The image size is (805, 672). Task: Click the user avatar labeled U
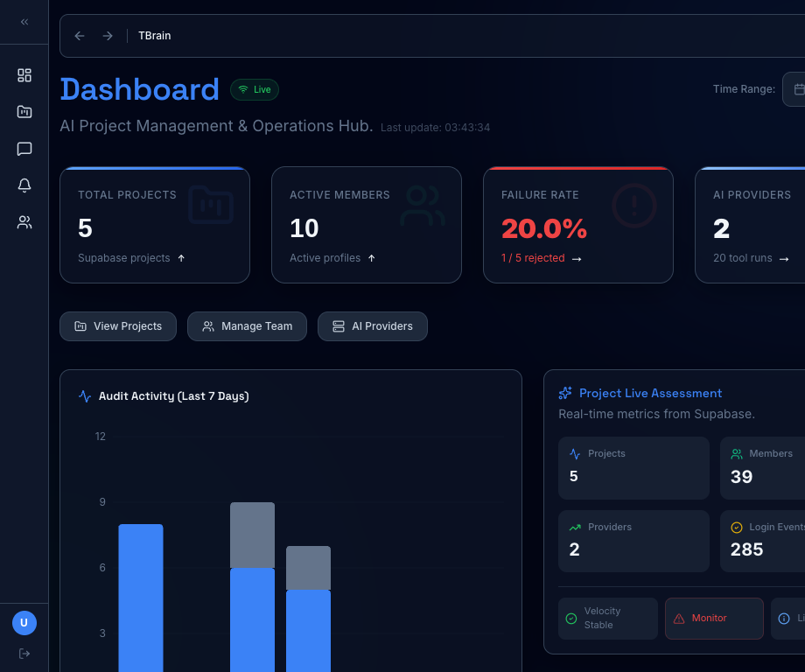coord(24,623)
